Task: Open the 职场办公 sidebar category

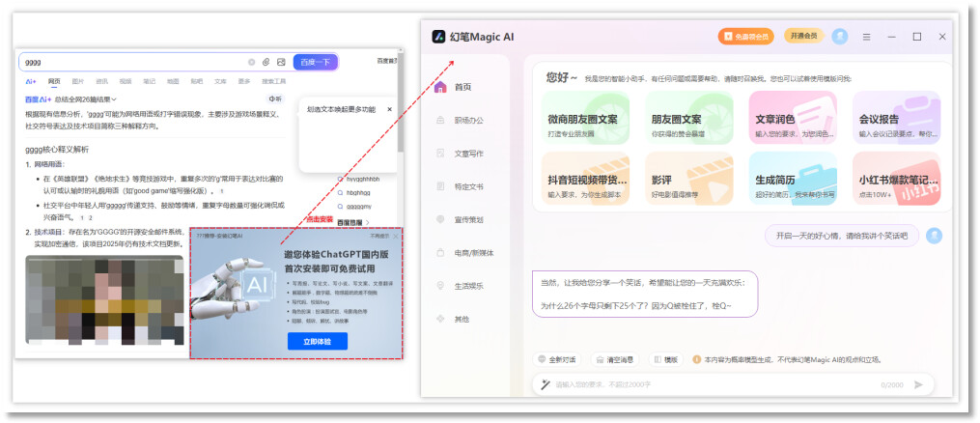Action: pyautogui.click(x=467, y=120)
